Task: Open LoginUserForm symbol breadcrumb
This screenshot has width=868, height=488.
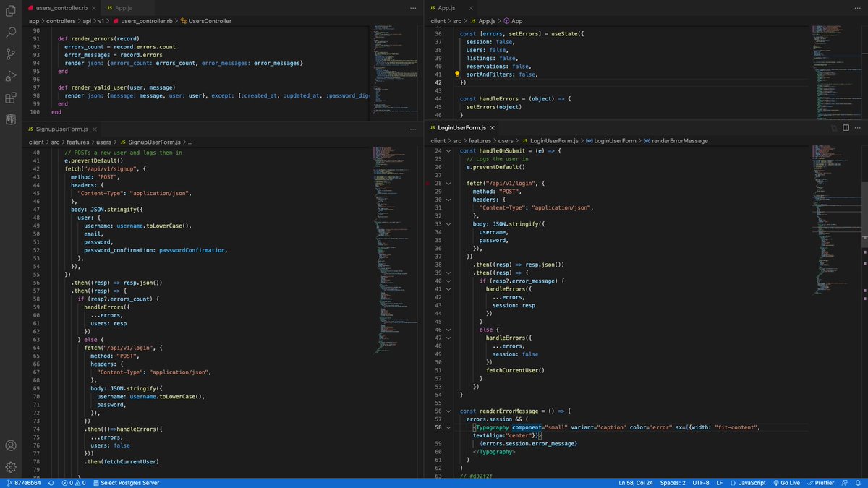Action: point(610,141)
